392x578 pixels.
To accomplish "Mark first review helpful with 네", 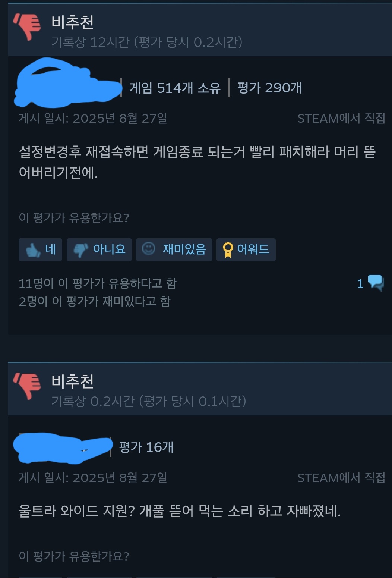I will tap(40, 249).
